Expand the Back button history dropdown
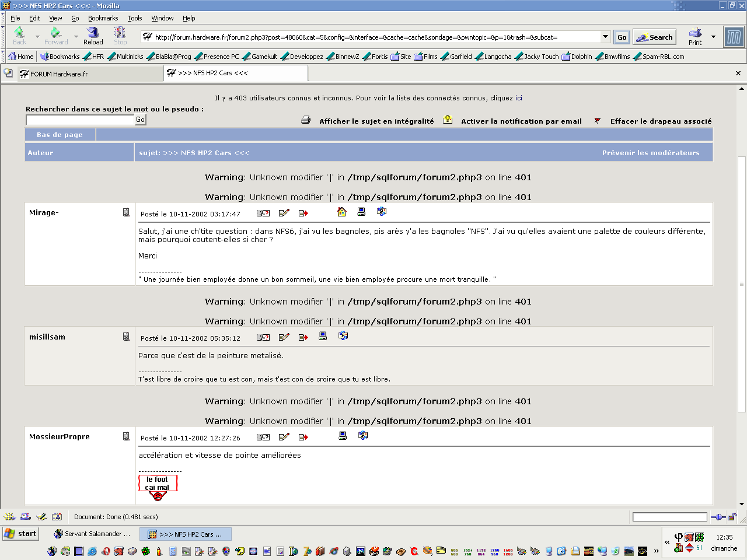The width and height of the screenshot is (747, 560). (37, 37)
